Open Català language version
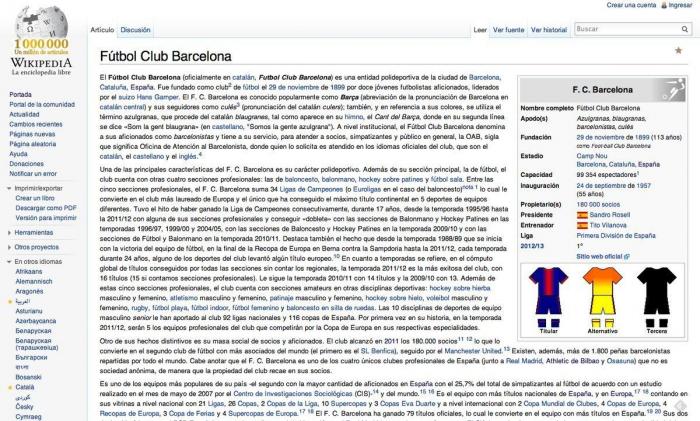The width and height of the screenshot is (700, 421). 25,387
